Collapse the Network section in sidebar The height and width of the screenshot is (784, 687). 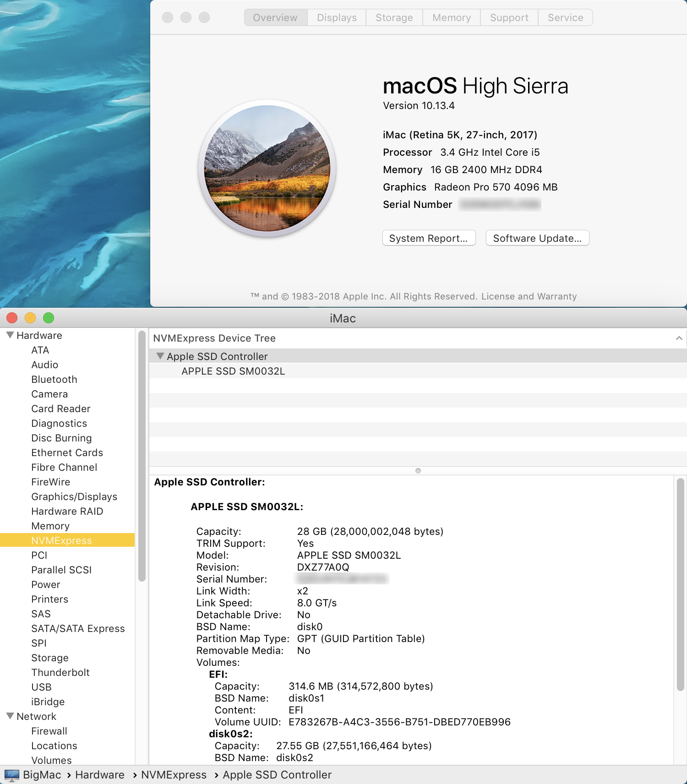point(10,716)
